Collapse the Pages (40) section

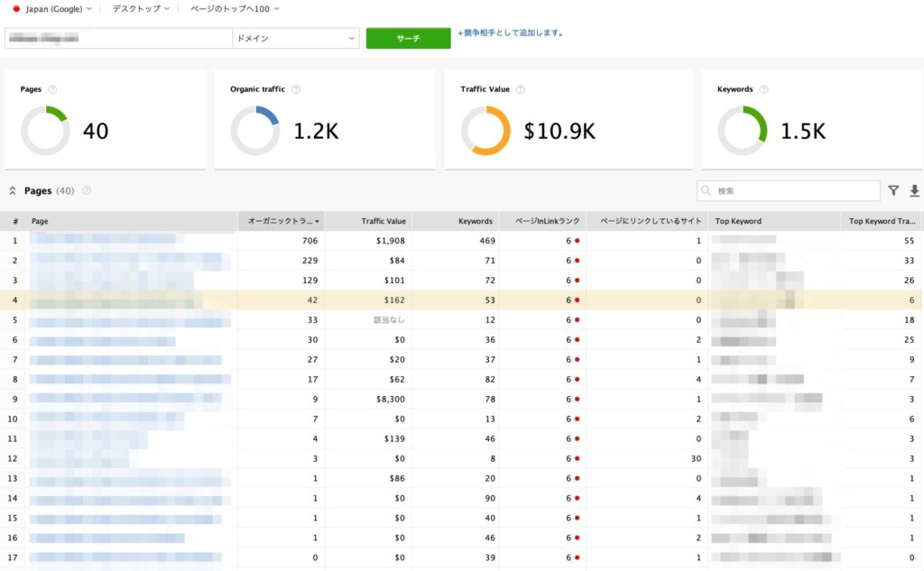[13, 191]
